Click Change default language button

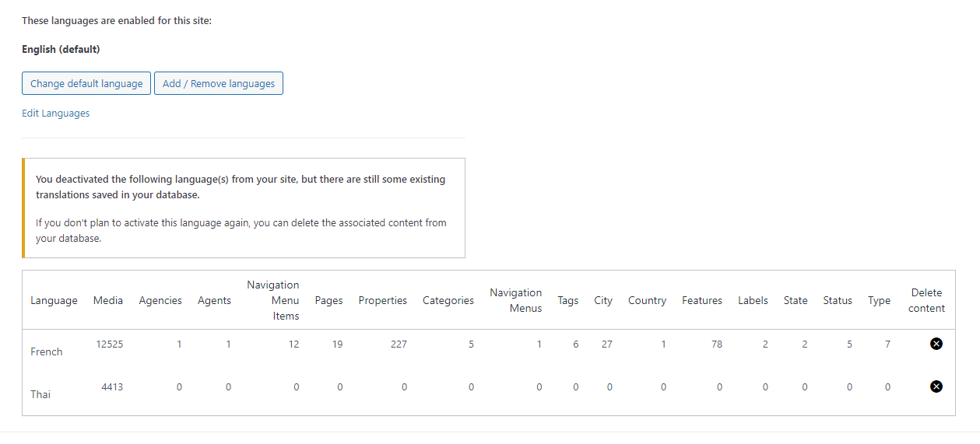(x=86, y=83)
